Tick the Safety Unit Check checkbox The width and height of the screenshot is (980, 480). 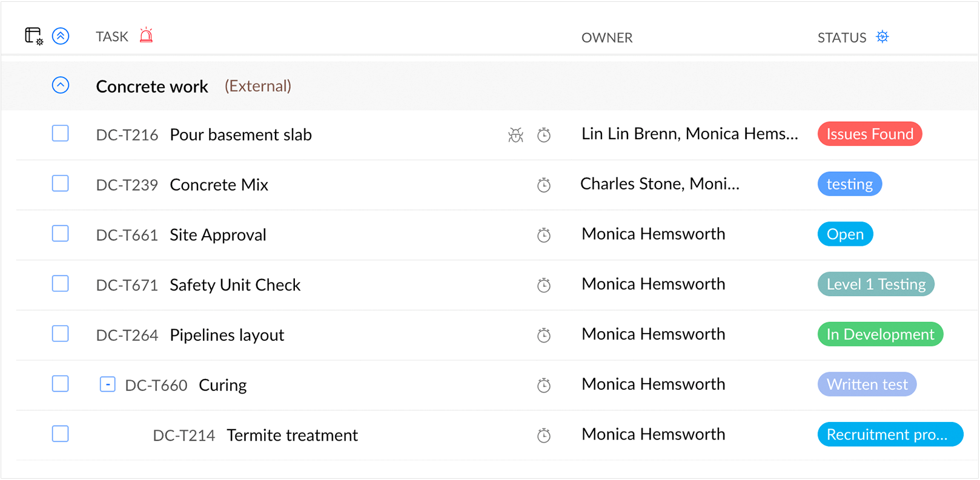point(60,283)
